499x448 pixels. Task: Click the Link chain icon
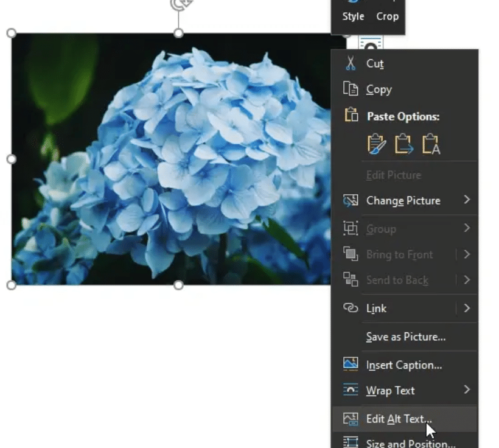pos(351,308)
